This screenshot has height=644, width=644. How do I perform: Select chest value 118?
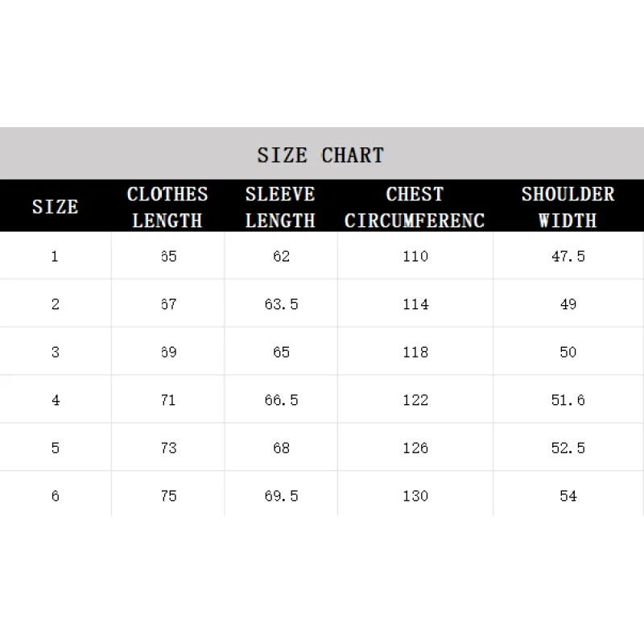pyautogui.click(x=415, y=352)
